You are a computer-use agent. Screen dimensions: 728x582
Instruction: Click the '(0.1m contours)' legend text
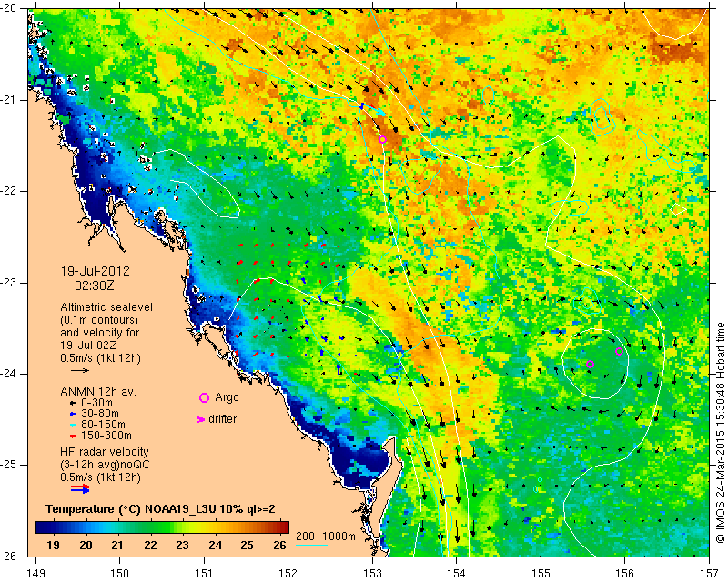(x=99, y=320)
